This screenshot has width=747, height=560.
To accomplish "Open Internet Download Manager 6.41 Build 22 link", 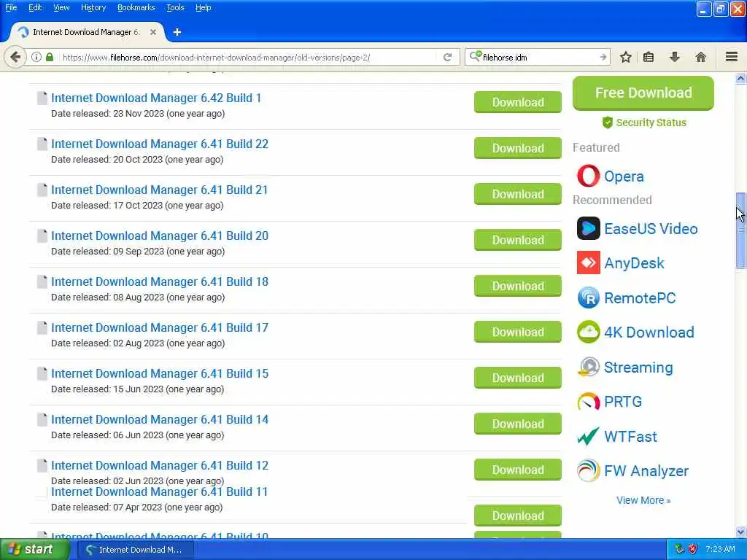I will click(x=160, y=144).
